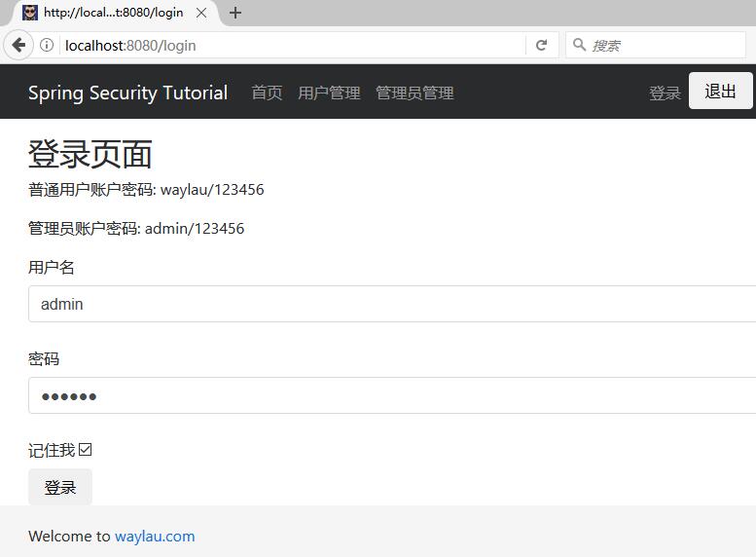Screen dimensions: 756x557
Task: Click the magnifier icon in the search box
Action: (579, 46)
